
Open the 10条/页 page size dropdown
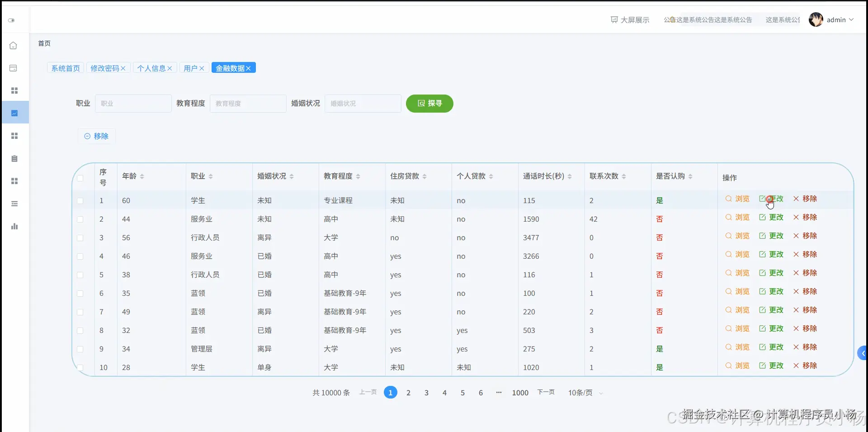point(585,393)
